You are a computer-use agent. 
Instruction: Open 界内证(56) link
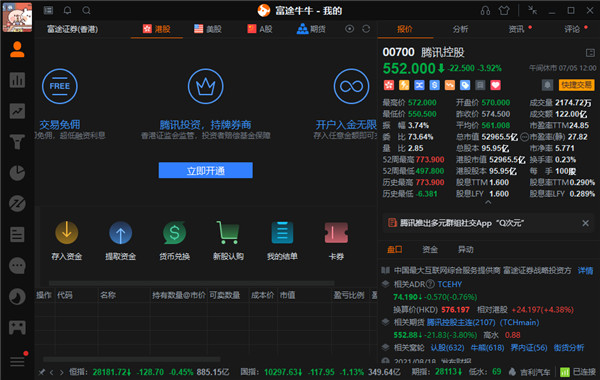[529, 347]
